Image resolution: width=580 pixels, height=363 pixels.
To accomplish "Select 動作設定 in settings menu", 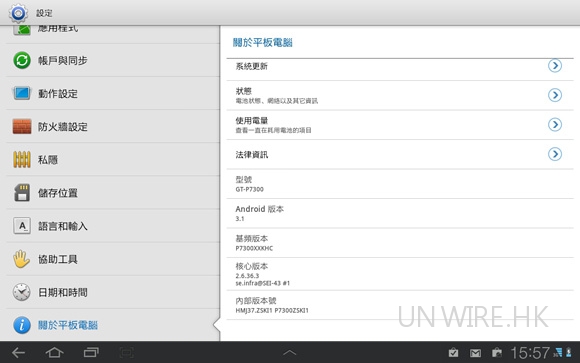I will tap(113, 93).
